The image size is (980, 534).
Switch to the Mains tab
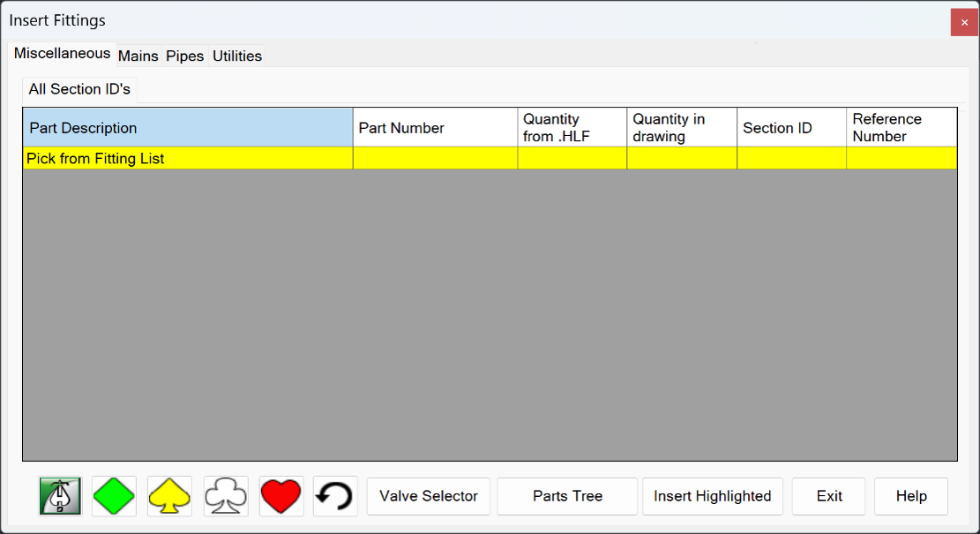pyautogui.click(x=138, y=56)
